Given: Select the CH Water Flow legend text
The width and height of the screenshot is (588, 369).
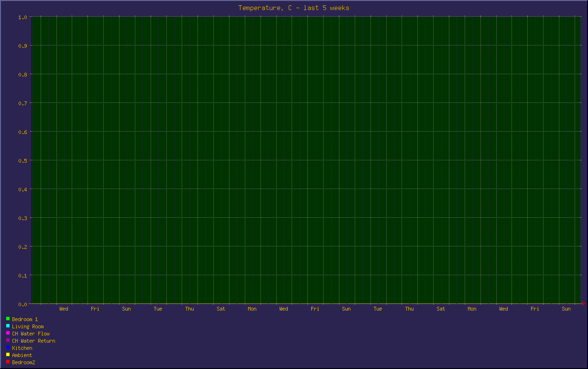Looking at the screenshot, I should pyautogui.click(x=31, y=334).
